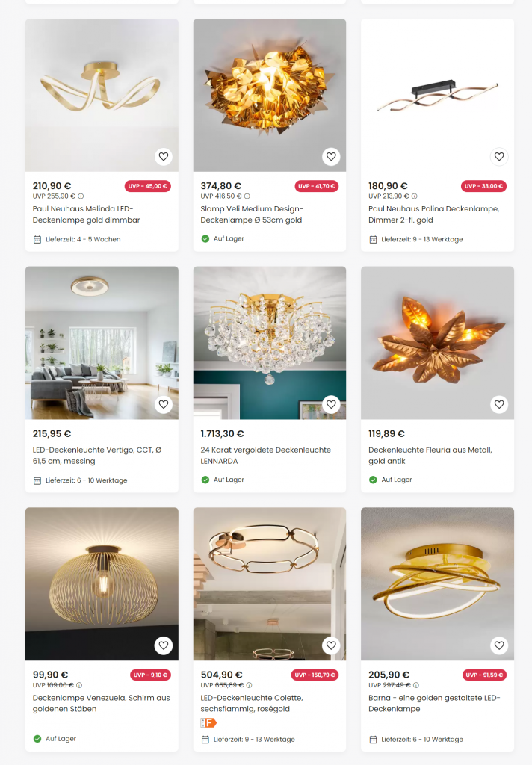Favorite the Slamp Veli Medium lamp
The height and width of the screenshot is (765, 532).
click(332, 157)
